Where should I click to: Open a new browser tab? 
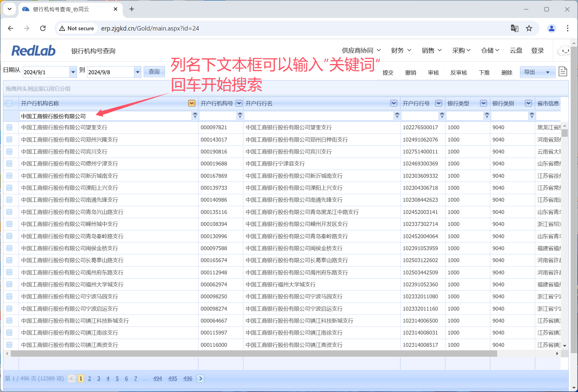tap(132, 9)
